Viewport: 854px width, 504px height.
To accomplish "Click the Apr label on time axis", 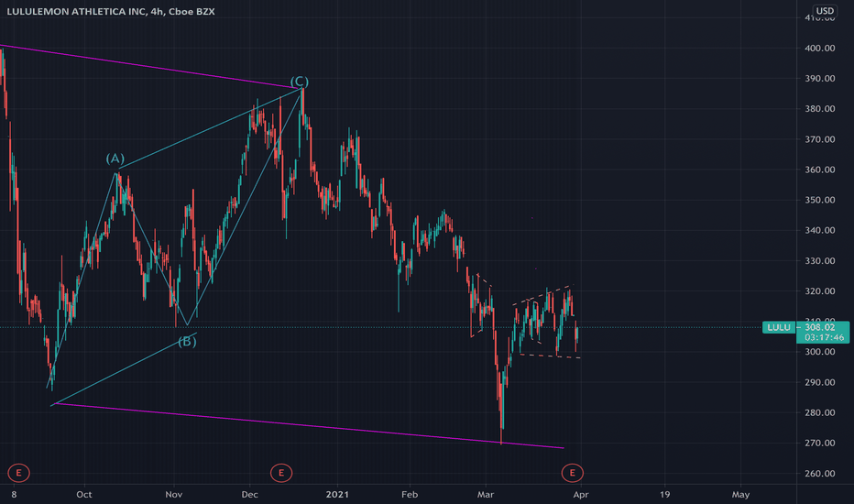I will pos(581,495).
